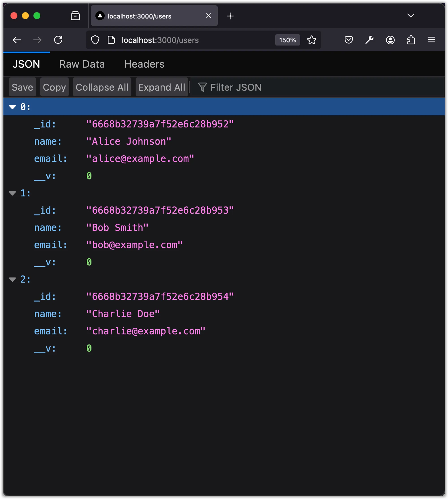
Task: Switch to the Raw Data tab
Action: [82, 64]
